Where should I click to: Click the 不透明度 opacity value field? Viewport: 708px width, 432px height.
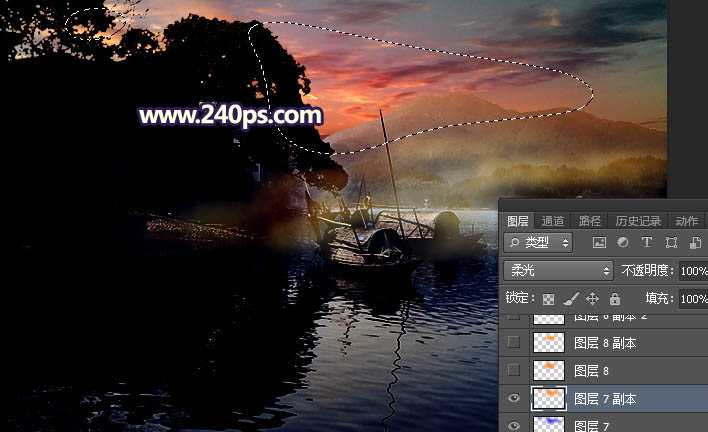[x=692, y=271]
